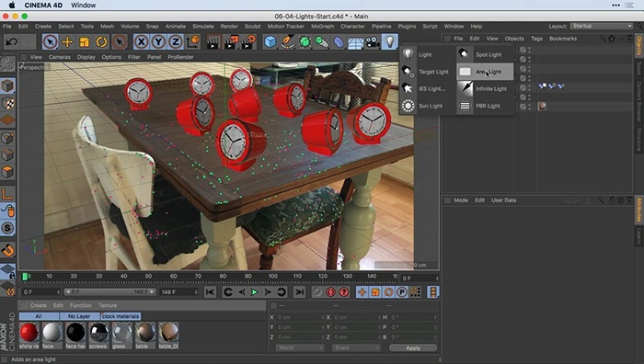The height and width of the screenshot is (364, 644).
Task: Open the Layout Startup dropdown
Action: click(602, 26)
